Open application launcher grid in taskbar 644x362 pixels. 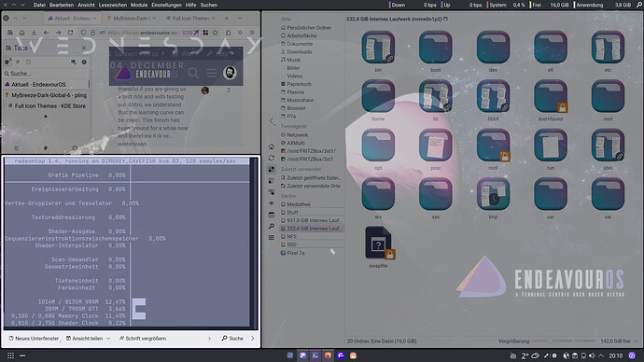pos(10,355)
